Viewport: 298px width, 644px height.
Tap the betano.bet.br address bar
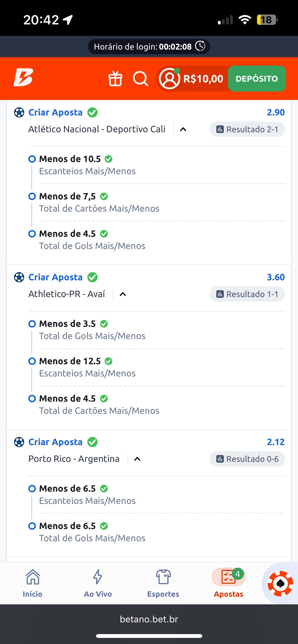[x=149, y=619]
